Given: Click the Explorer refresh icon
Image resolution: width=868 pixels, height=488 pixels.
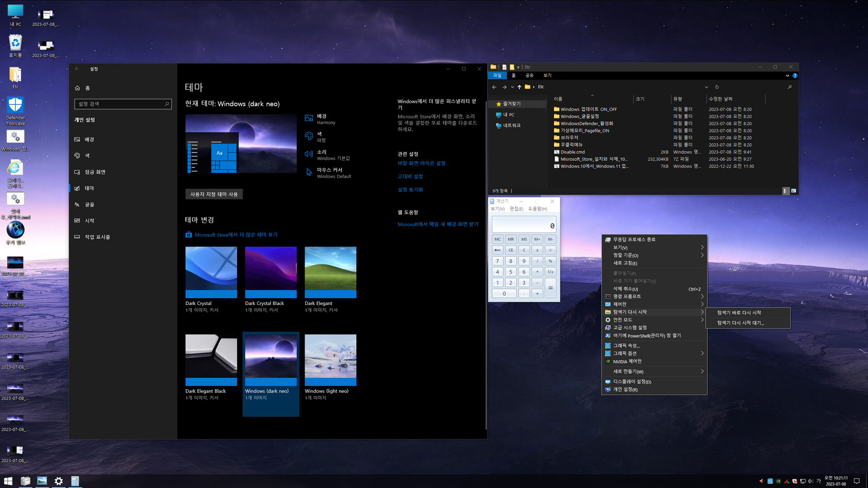Looking at the screenshot, I should point(717,87).
